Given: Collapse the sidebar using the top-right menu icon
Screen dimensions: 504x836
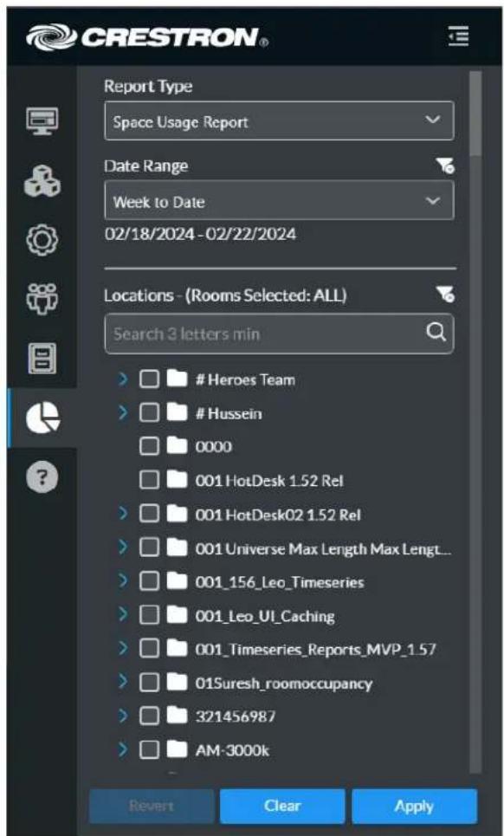Looking at the screenshot, I should pyautogui.click(x=458, y=36).
